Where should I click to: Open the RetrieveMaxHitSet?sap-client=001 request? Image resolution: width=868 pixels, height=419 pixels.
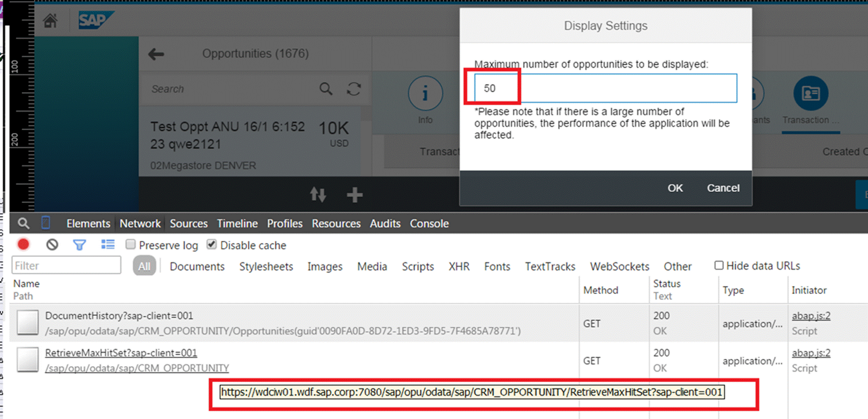coord(121,353)
